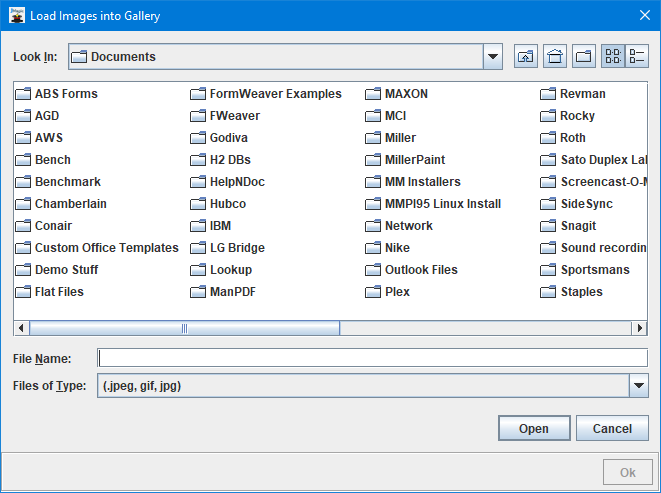Open the Files of Type dropdown
661x493 pixels.
pos(638,385)
